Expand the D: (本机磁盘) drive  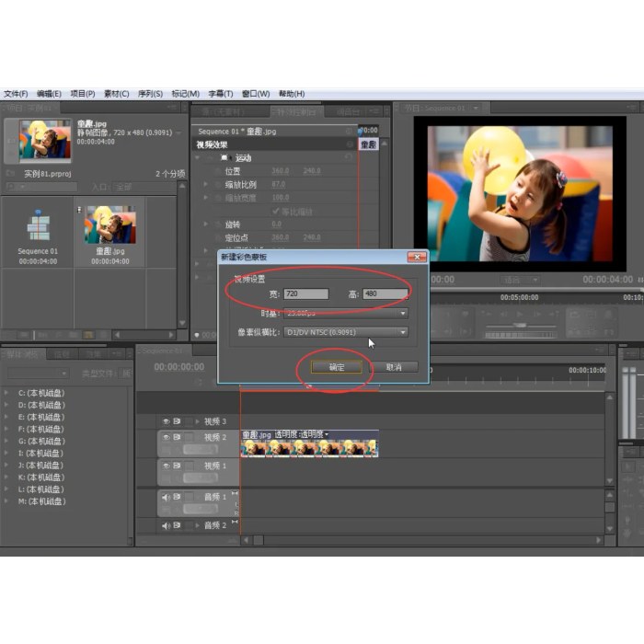(6, 405)
